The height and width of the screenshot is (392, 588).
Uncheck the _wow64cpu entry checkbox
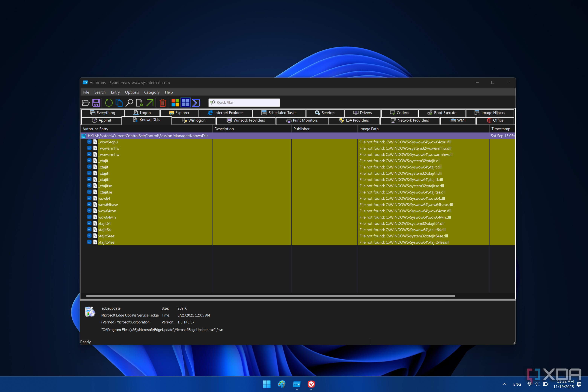click(x=89, y=142)
